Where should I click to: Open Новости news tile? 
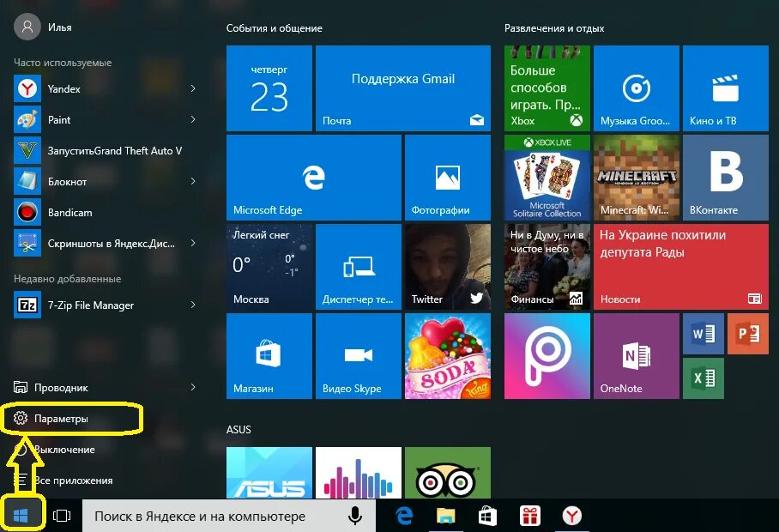coord(681,267)
